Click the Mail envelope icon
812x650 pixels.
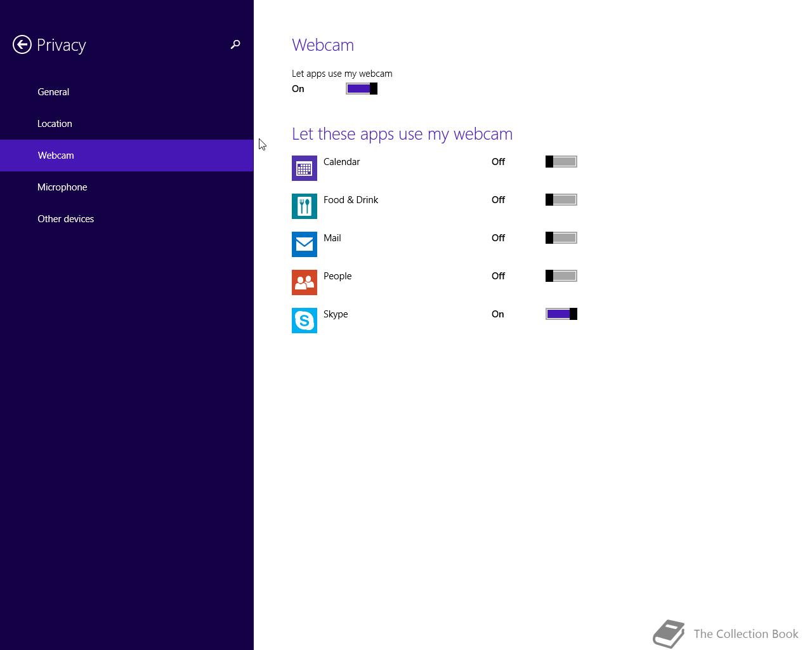click(x=304, y=244)
